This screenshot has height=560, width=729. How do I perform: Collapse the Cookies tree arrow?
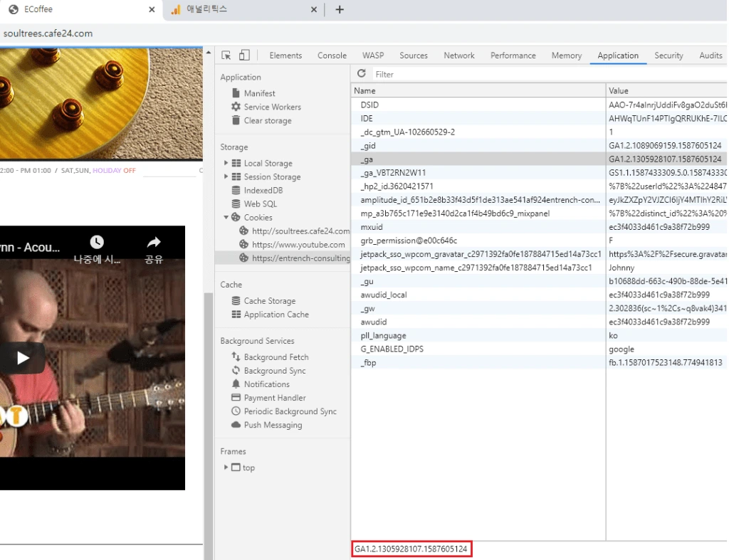click(226, 217)
